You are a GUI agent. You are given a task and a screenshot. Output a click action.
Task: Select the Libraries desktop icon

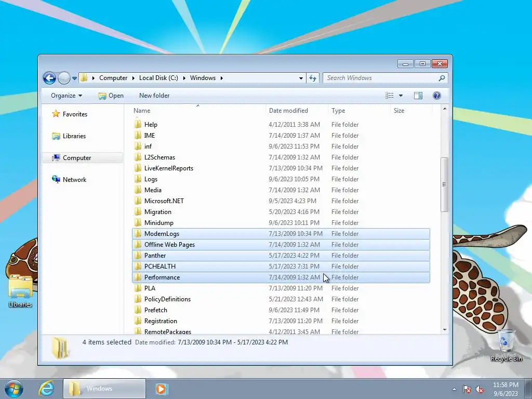click(x=20, y=291)
